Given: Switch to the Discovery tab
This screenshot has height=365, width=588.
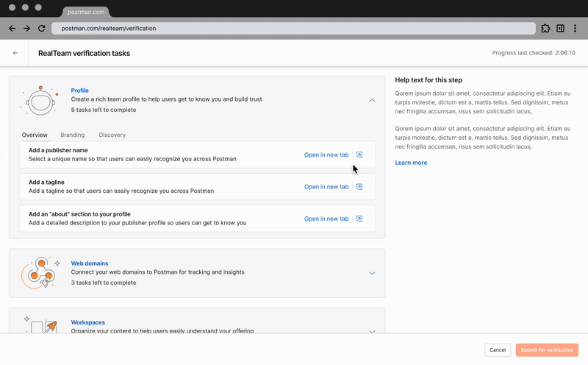Looking at the screenshot, I should (112, 135).
